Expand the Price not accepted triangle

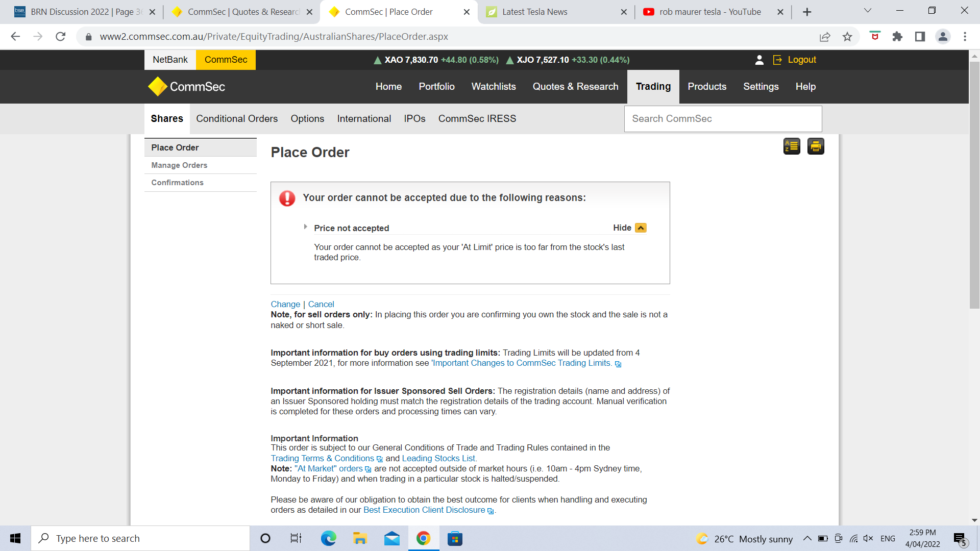[x=305, y=227]
